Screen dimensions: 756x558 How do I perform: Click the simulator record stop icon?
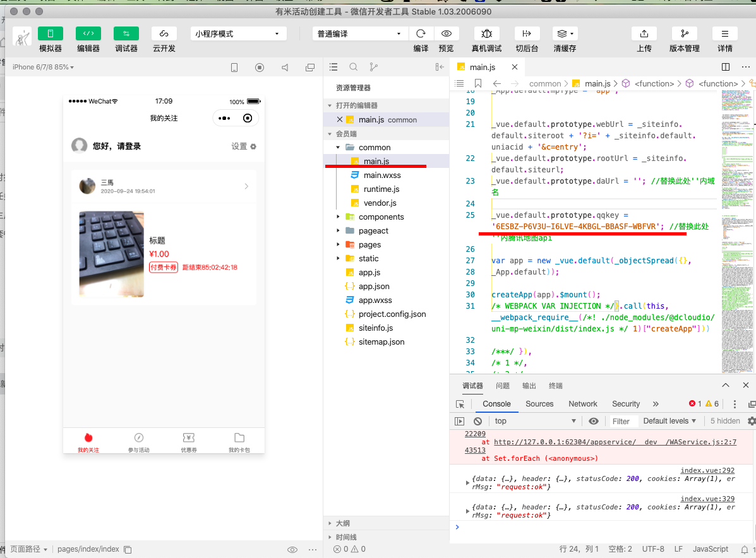tap(260, 68)
